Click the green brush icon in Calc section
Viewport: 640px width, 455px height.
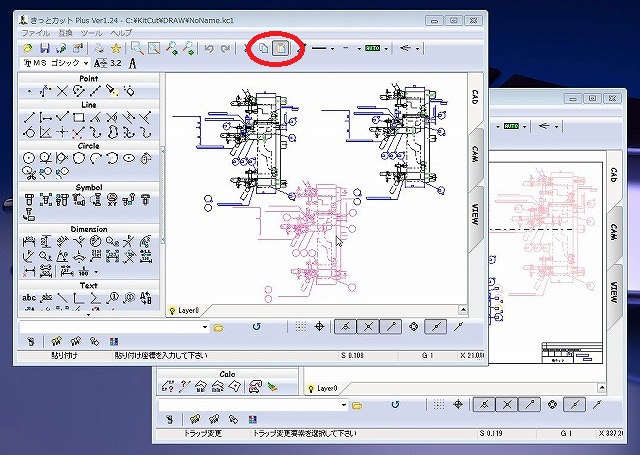[x=272, y=386]
